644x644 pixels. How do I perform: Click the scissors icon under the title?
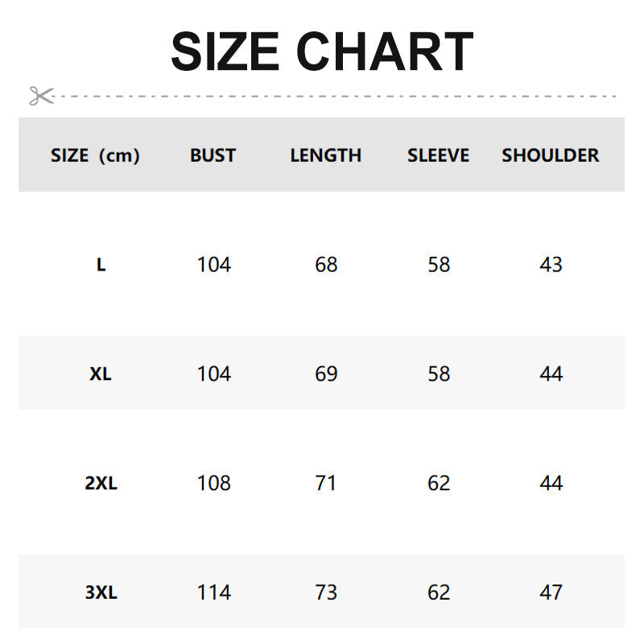41,96
